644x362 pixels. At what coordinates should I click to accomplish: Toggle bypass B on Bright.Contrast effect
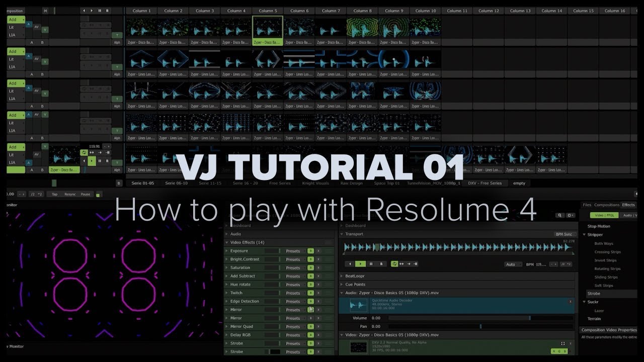tap(310, 259)
